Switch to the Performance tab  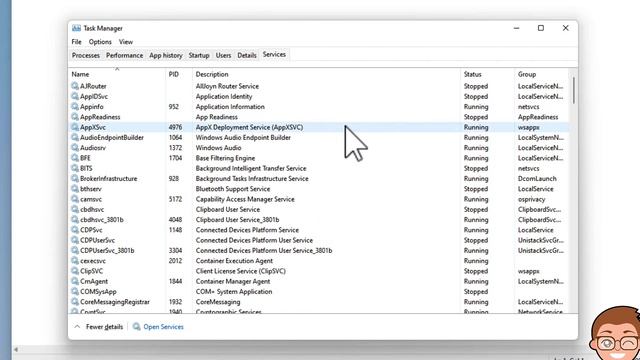124,55
